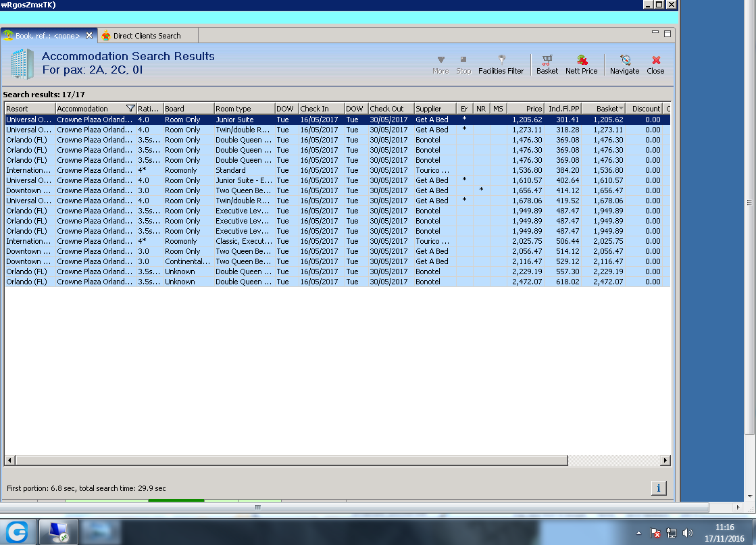Image resolution: width=756 pixels, height=545 pixels.
Task: Minimize the results view panel
Action: click(x=655, y=33)
